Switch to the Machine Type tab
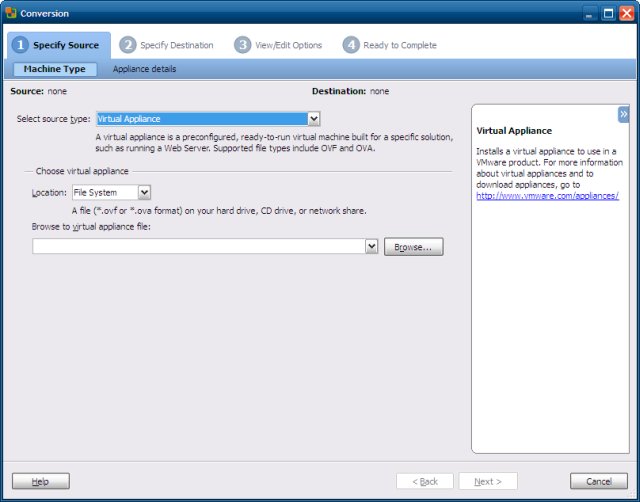 55,69
